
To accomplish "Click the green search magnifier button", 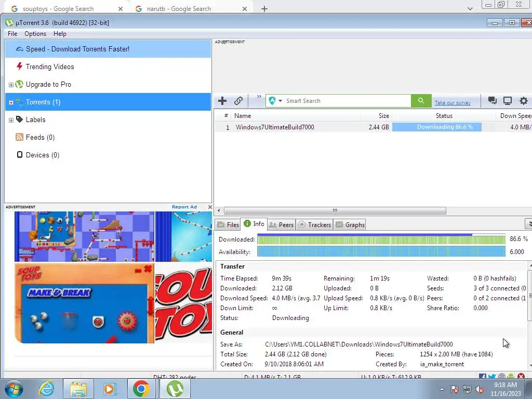I will [x=421, y=101].
